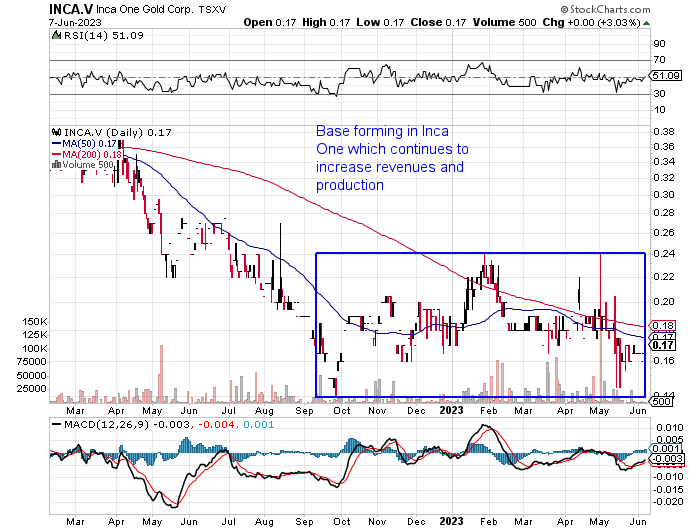Image resolution: width=700 pixels, height=530 pixels.
Task: Click the Volume 500 header value
Action: pyautogui.click(x=504, y=22)
